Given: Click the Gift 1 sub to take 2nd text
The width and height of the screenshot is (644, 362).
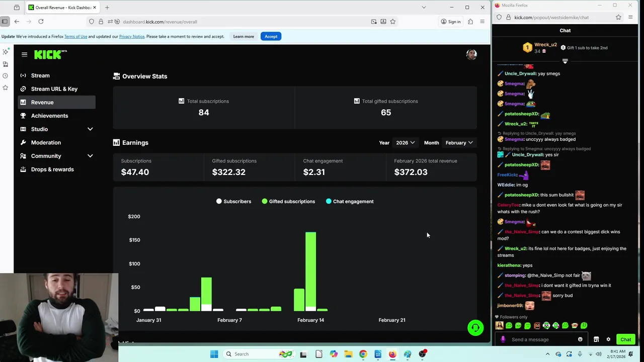Looking at the screenshot, I should (x=587, y=48).
